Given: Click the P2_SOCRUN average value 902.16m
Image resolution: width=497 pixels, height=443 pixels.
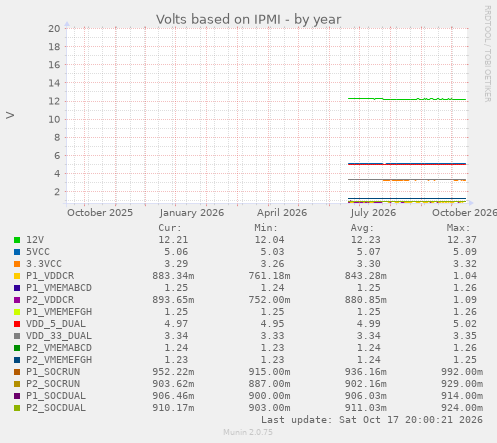Looking at the screenshot, I should coord(366,384).
